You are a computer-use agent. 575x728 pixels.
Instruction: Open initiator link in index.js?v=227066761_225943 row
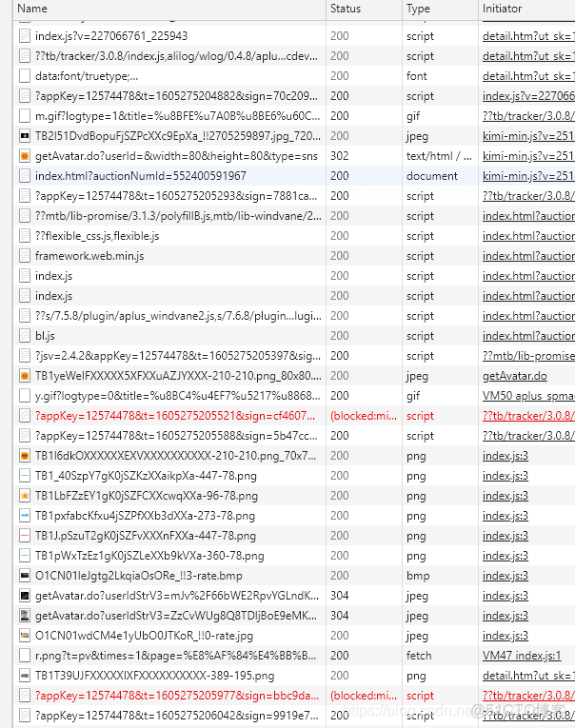pyautogui.click(x=528, y=36)
